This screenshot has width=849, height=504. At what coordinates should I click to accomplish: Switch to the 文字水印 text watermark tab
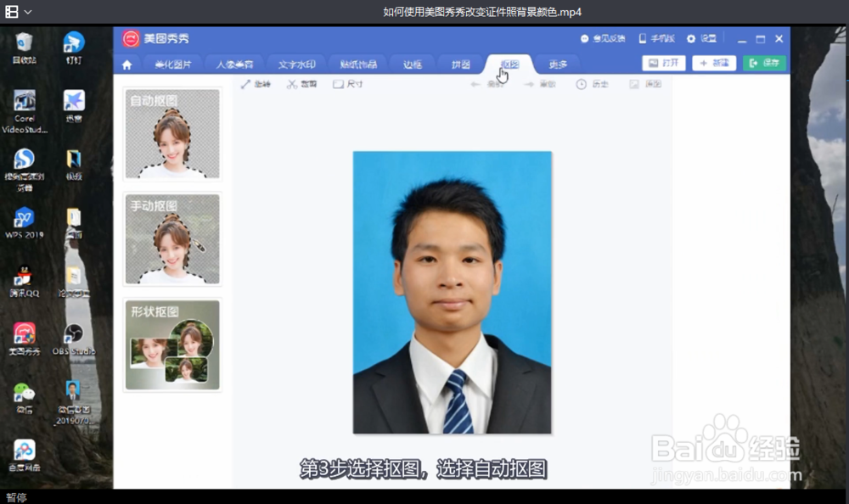coord(299,62)
